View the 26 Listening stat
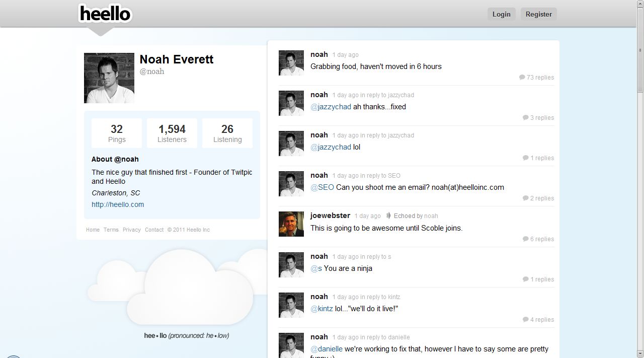The width and height of the screenshot is (644, 358). [227, 133]
